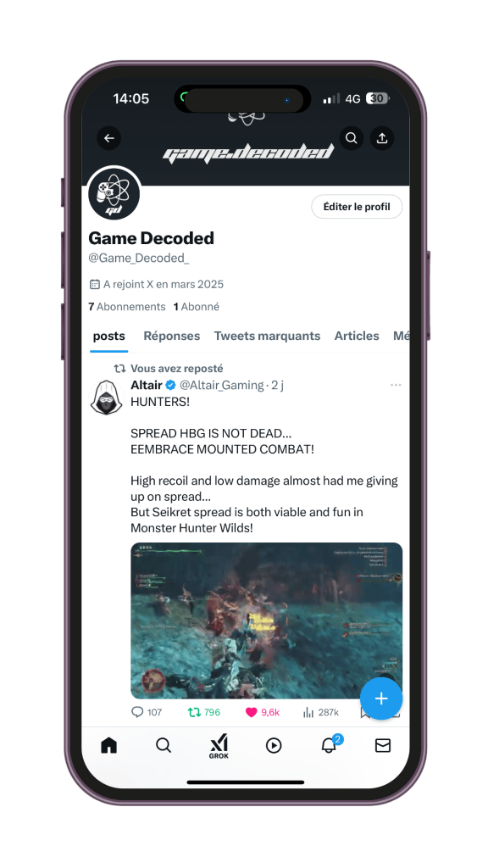Open the 7 Abonnements following list
This screenshot has width=488, height=868.
point(127,307)
